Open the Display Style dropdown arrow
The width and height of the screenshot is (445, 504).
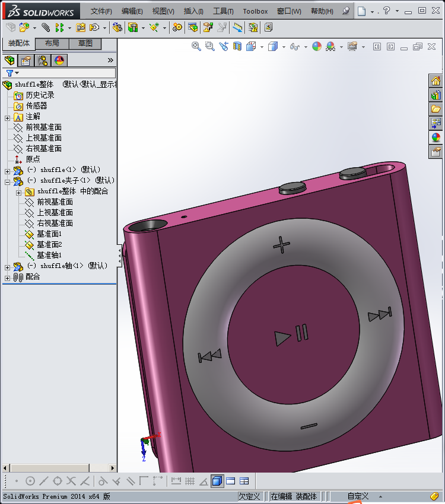pos(284,47)
